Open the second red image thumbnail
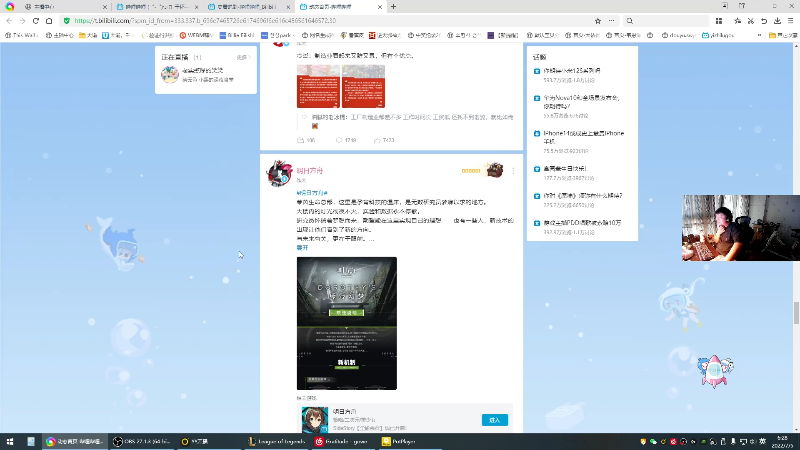This screenshot has width=800, height=450. 363,86
